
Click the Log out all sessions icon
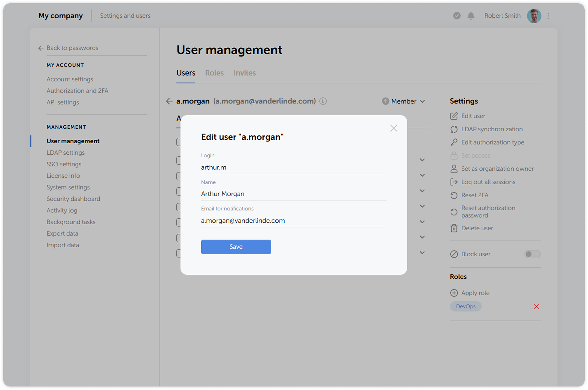pyautogui.click(x=454, y=182)
